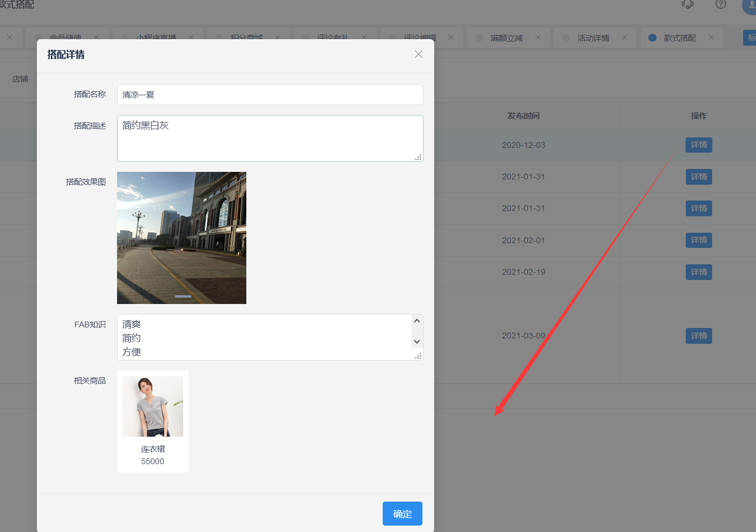The image size is (756, 532).
Task: Click date cell 2021-03-09
Action: 523,336
